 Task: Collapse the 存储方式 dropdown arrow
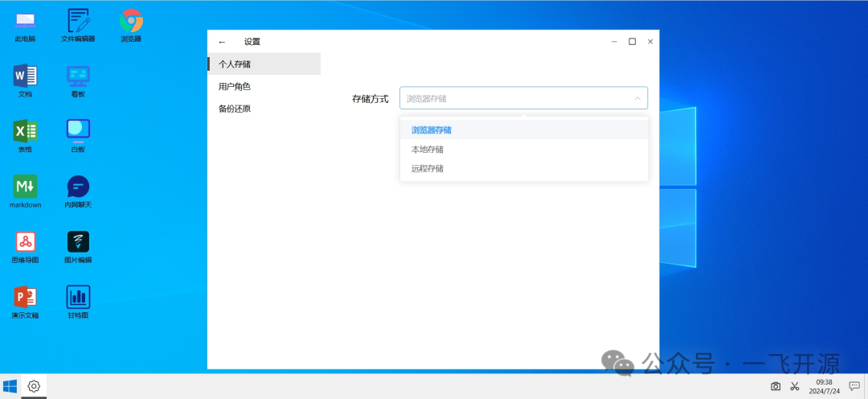637,99
